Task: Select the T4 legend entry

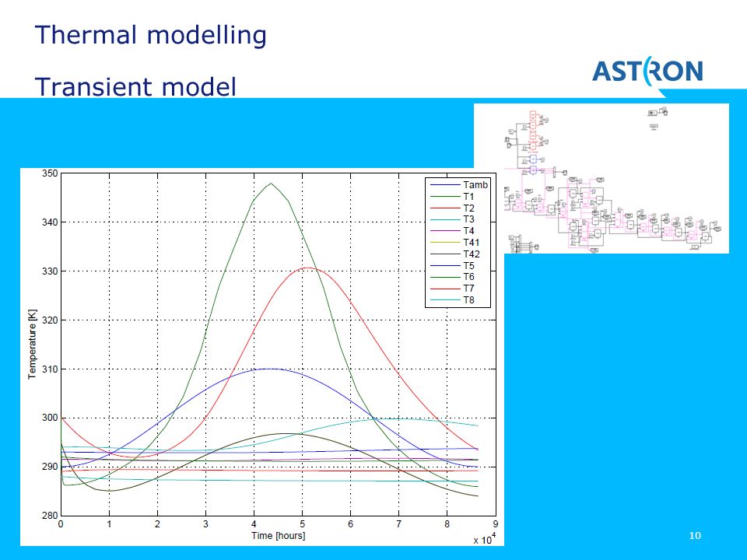Action: coord(453,231)
